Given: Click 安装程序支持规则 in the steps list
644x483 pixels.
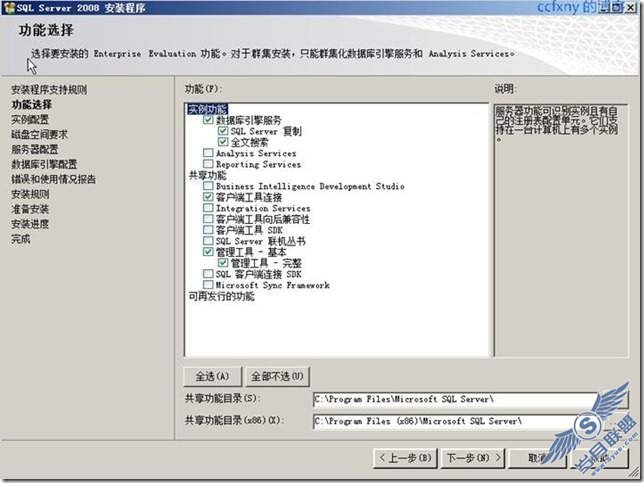Looking at the screenshot, I should click(x=49, y=90).
